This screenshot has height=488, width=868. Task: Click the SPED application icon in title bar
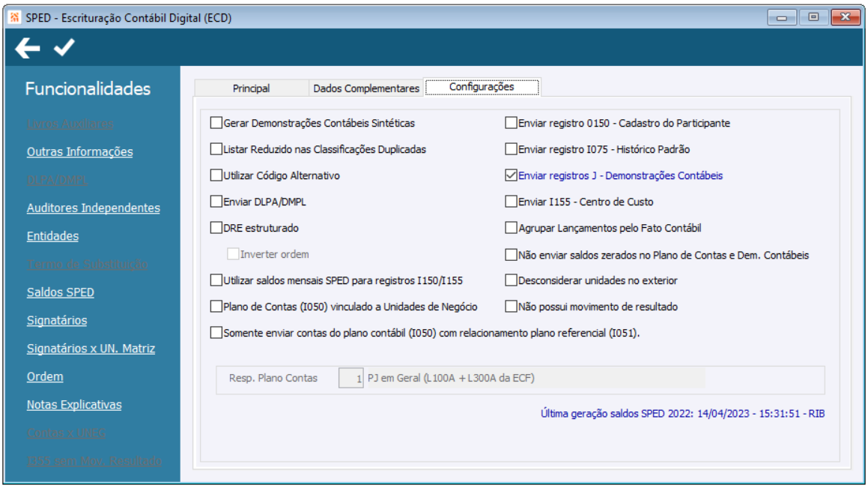tap(14, 18)
